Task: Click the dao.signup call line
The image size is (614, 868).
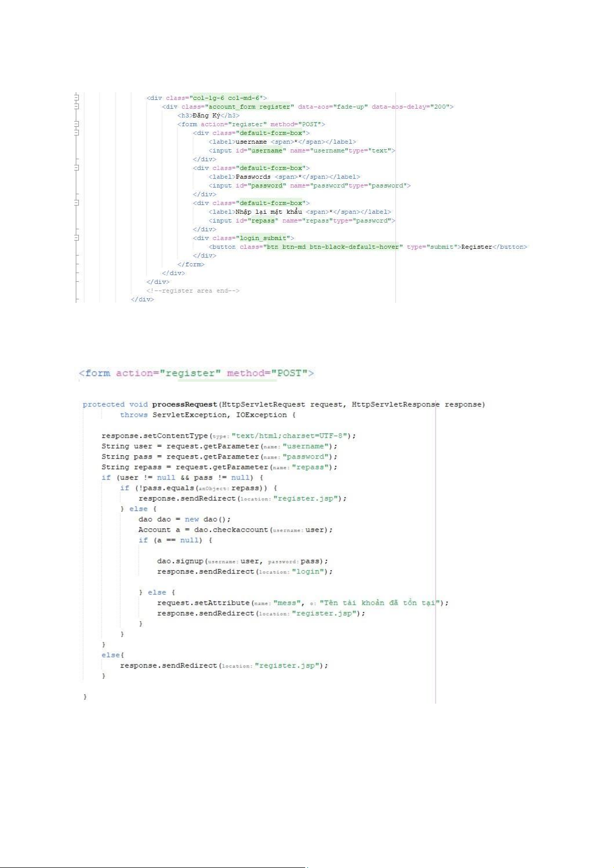Action: click(242, 561)
